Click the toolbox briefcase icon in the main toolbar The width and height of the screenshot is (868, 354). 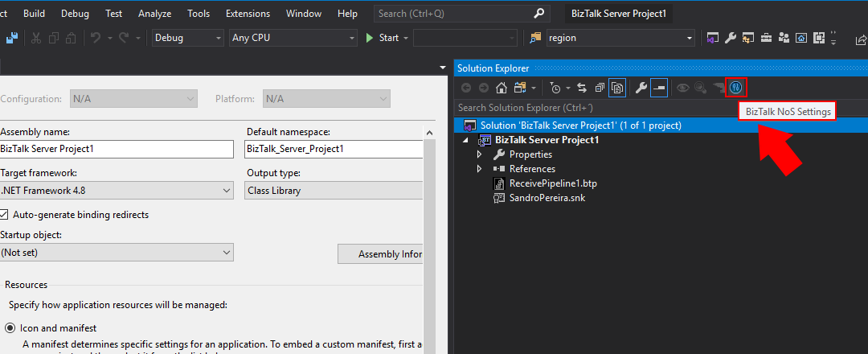pyautogui.click(x=766, y=39)
